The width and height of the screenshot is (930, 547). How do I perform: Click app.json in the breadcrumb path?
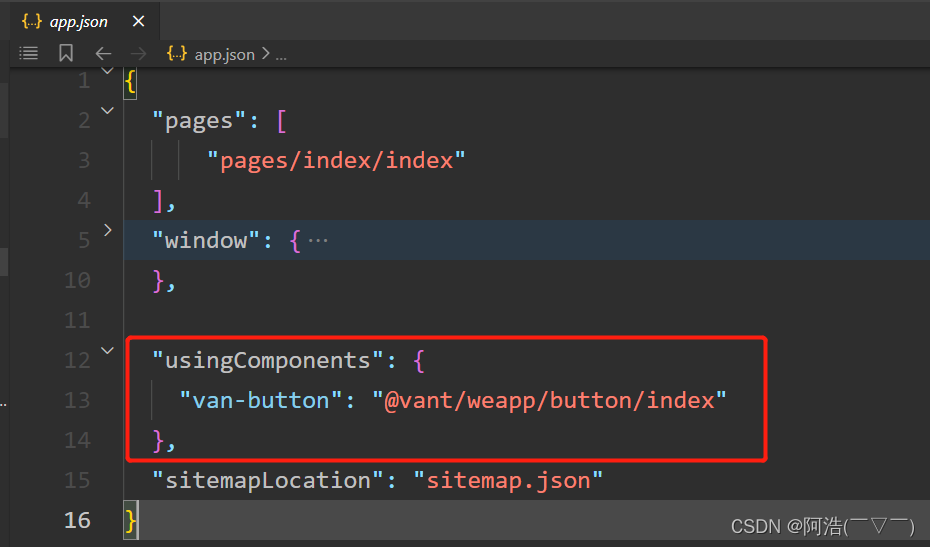(x=224, y=54)
